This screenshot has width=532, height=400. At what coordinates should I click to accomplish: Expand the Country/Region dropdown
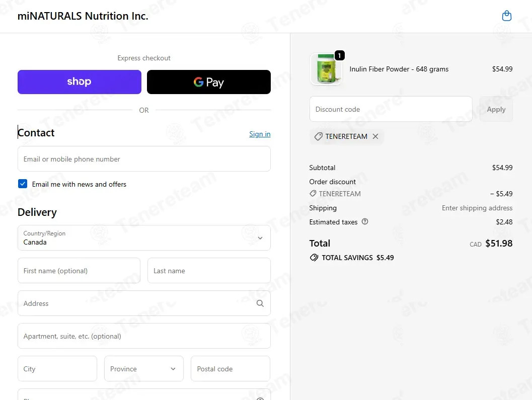(144, 238)
